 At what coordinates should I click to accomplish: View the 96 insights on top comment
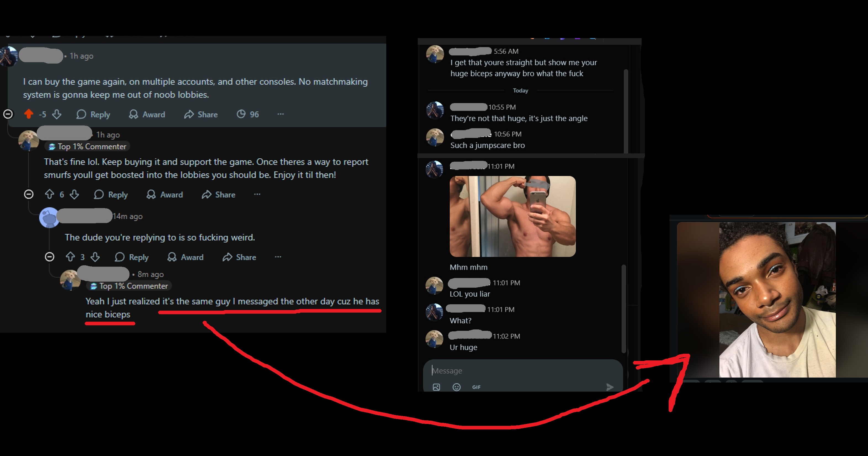coord(248,114)
